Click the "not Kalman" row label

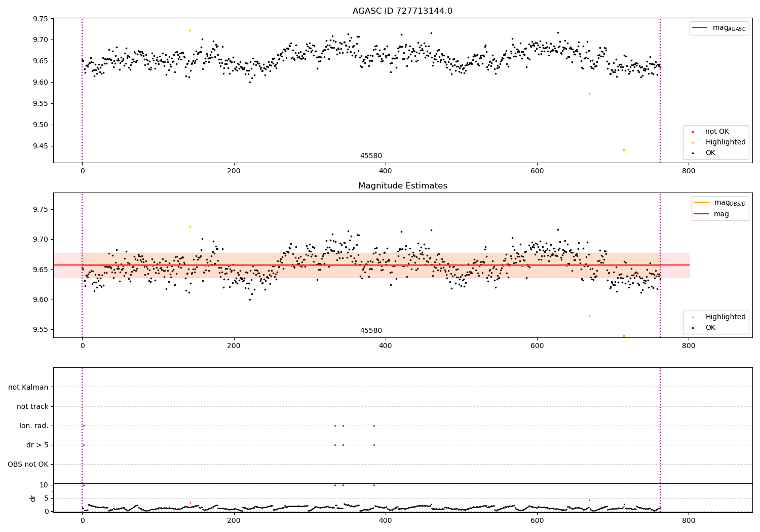(28, 388)
